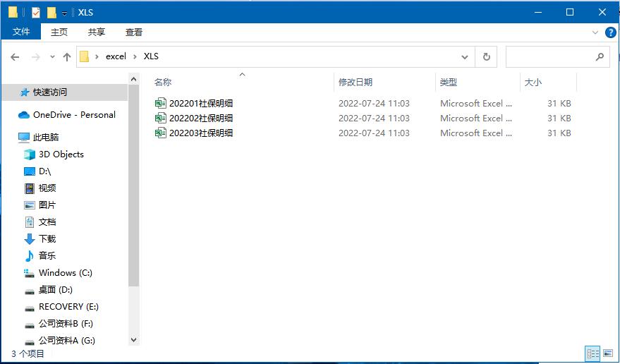
Task: Expand the chevron between excel and XLS
Action: coord(135,56)
